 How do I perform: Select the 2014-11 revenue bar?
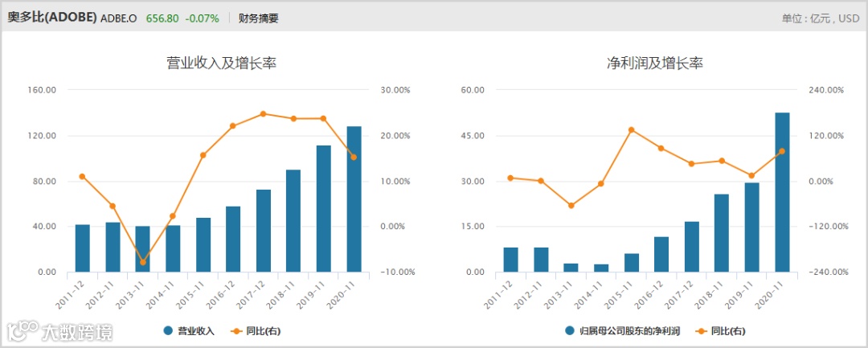point(174,249)
